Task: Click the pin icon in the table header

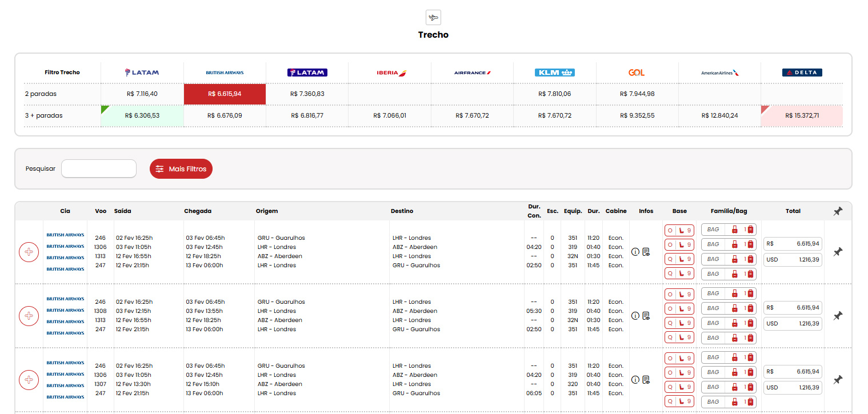Action: 837,211
